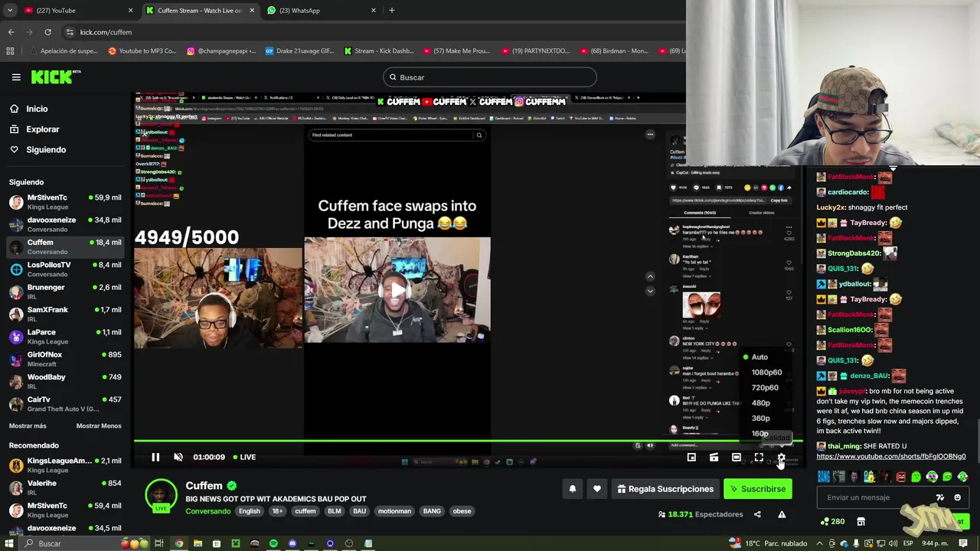
Task: Open LosPollosTV channel in sidebar
Action: point(65,269)
